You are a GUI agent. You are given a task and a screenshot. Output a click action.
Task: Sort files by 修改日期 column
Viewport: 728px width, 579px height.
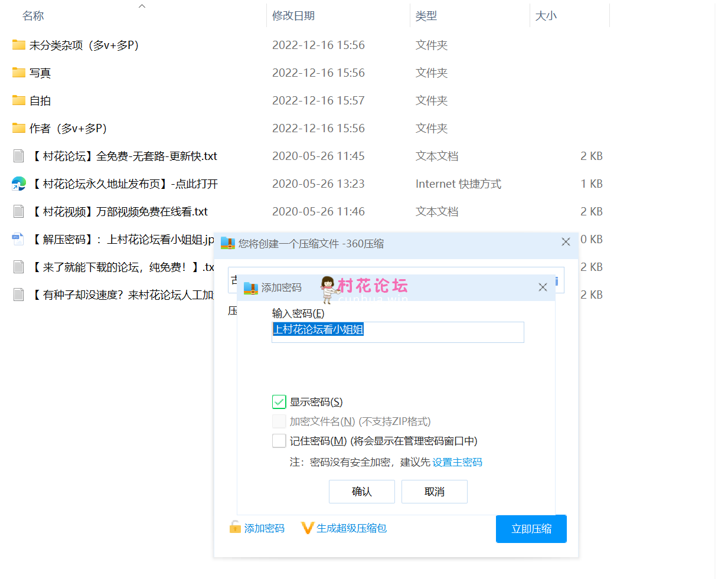click(x=293, y=16)
